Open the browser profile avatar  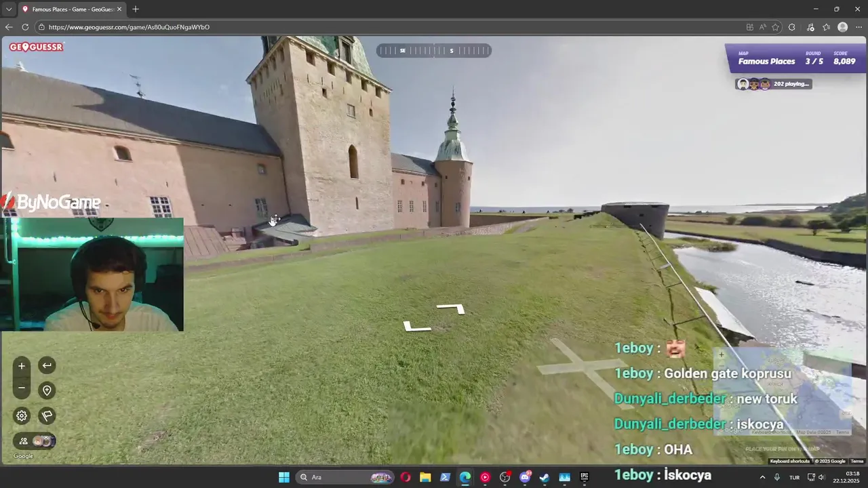point(843,27)
